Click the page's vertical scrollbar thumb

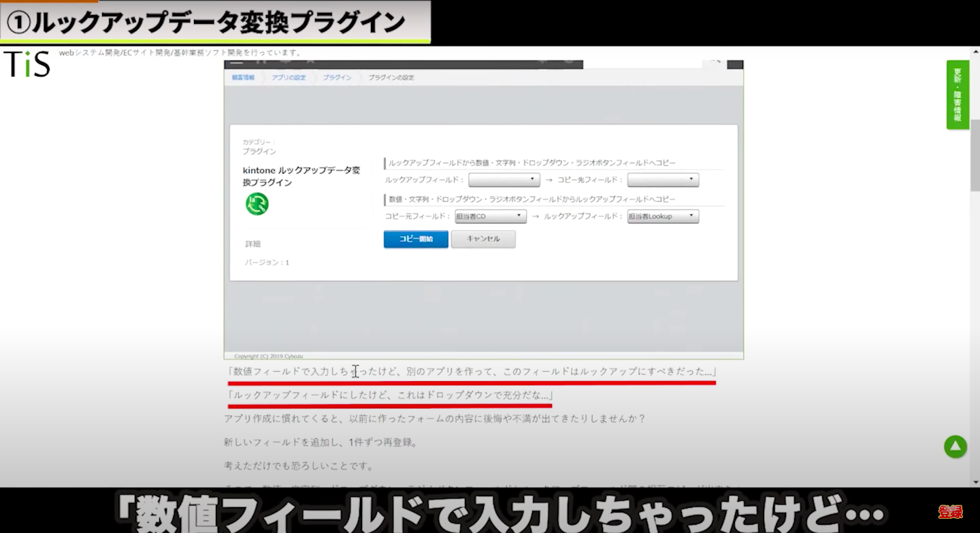975,157
